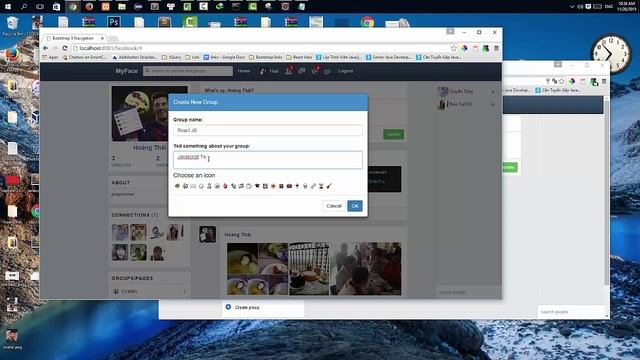This screenshot has width=640, height=360.
Task: Reload the localhost page
Action: pyautogui.click(x=64, y=48)
